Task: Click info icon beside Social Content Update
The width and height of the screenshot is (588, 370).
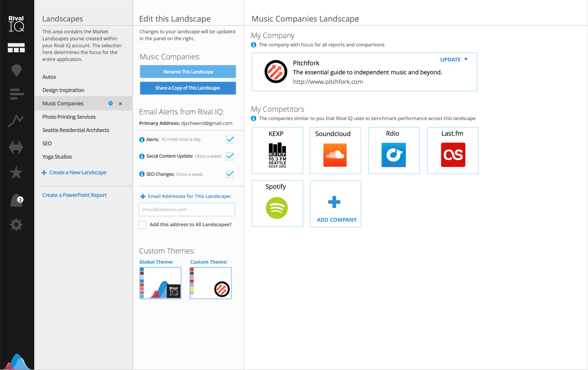Action: [142, 156]
